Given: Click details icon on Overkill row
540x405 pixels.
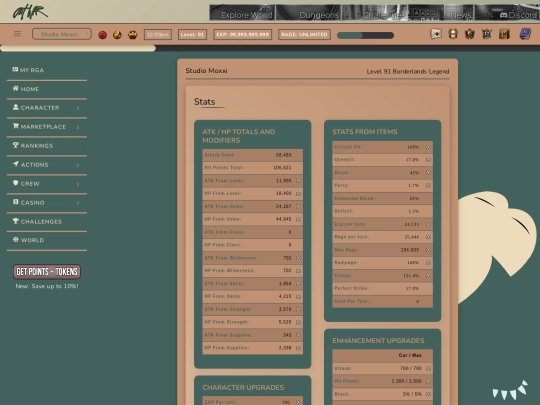Looking at the screenshot, I should pos(428,160).
